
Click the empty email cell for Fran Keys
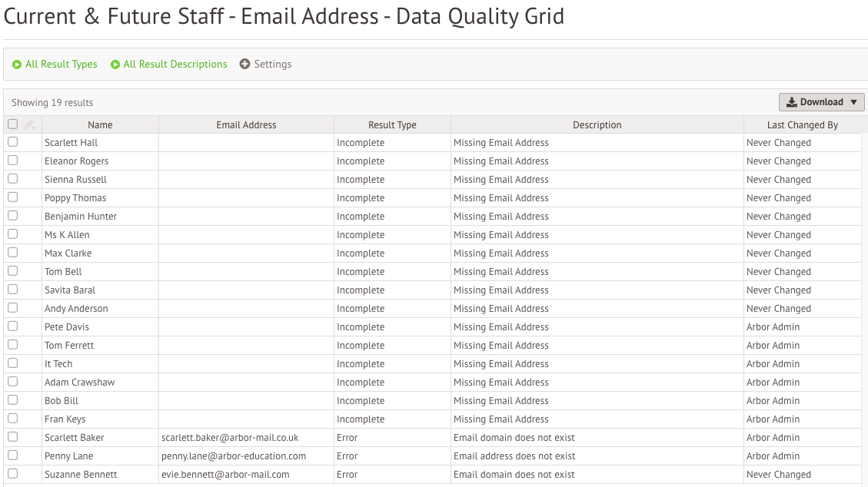(x=246, y=419)
